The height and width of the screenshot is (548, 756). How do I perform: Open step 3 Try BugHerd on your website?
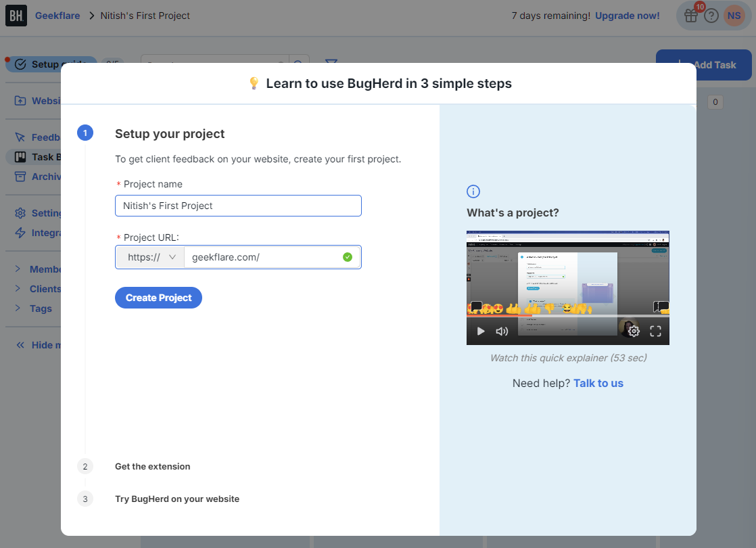177,499
